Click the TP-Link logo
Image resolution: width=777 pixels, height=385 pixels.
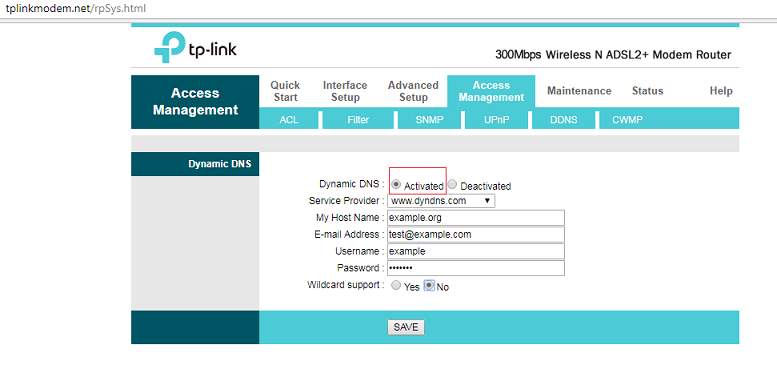click(195, 47)
